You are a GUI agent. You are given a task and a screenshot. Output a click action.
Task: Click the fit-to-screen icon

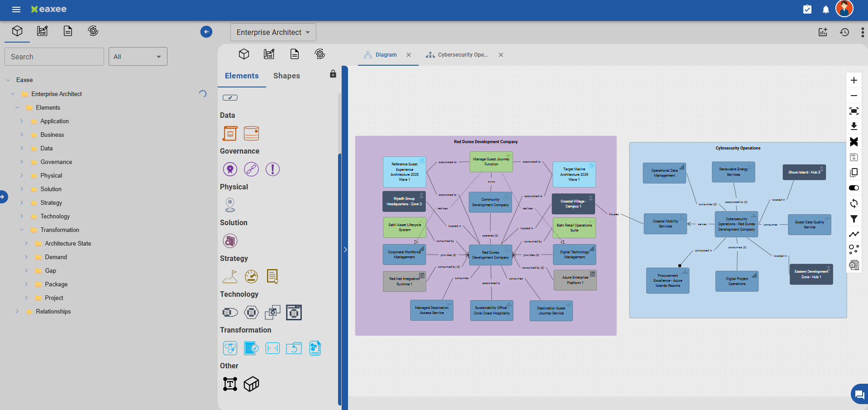pos(854,111)
